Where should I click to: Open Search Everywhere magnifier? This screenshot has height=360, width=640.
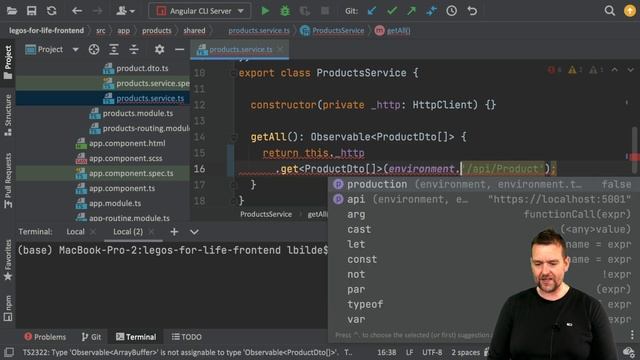point(609,11)
